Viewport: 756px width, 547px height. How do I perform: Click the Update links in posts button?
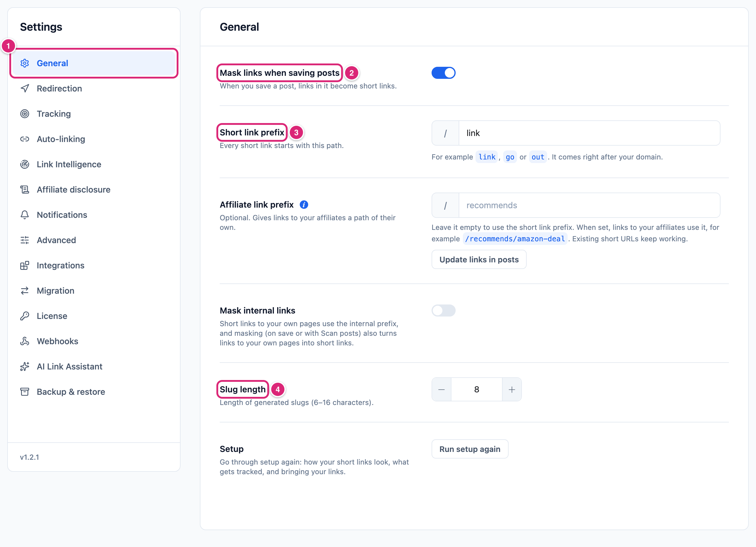tap(479, 259)
